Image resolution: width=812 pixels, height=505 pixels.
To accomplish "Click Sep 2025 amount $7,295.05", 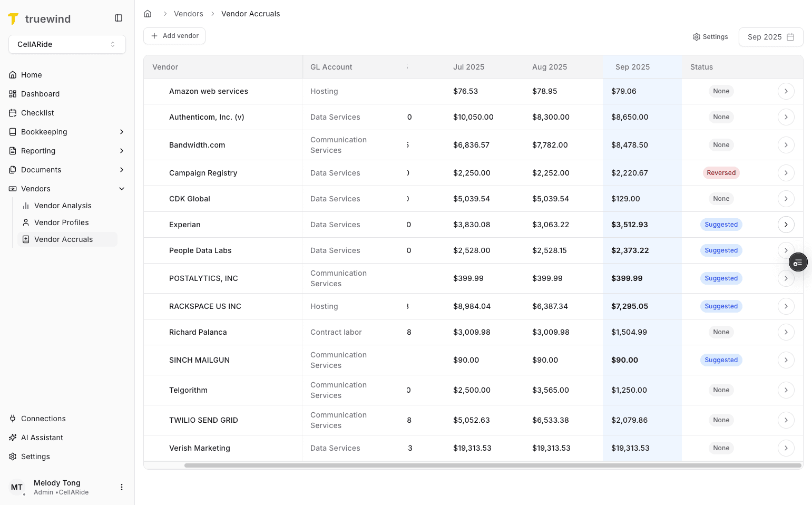I will point(630,306).
